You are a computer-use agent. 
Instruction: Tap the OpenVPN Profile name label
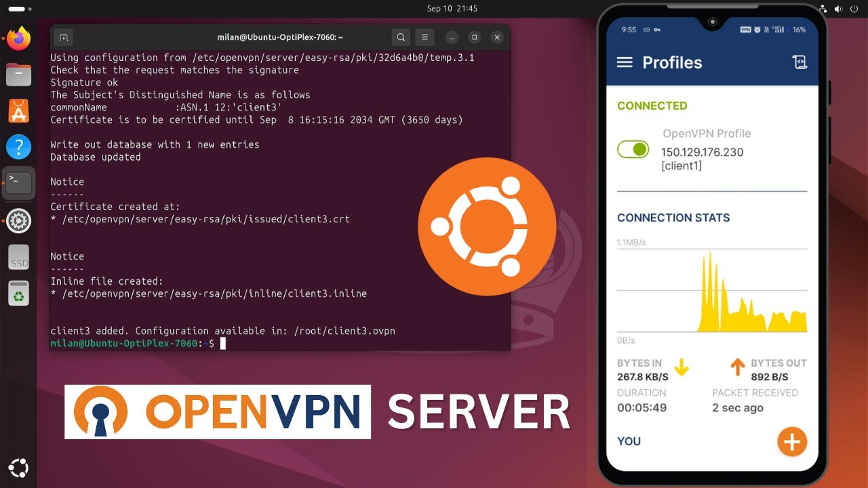point(707,134)
